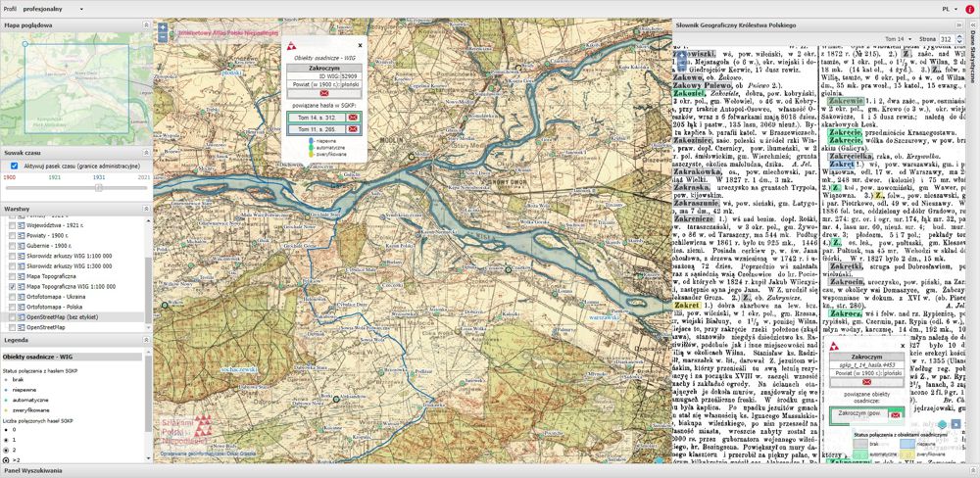
Task: Click envelope icon below Powiat row in map popup
Action: point(324,93)
